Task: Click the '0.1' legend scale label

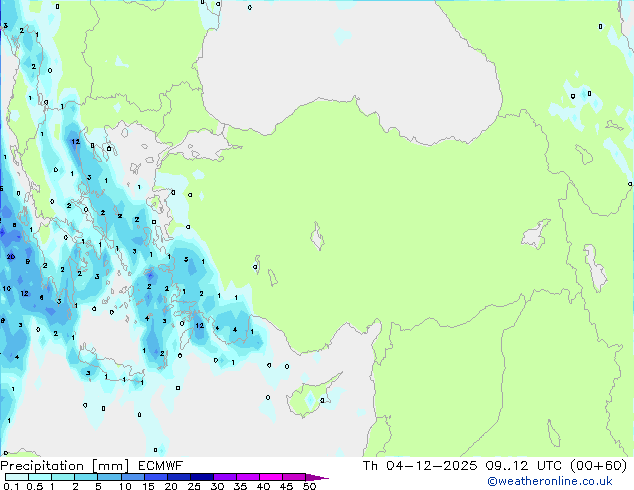Action: click(x=11, y=486)
